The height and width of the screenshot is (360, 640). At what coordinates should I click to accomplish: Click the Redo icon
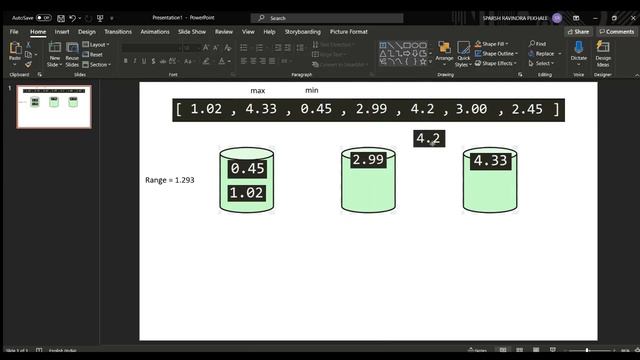coord(88,18)
